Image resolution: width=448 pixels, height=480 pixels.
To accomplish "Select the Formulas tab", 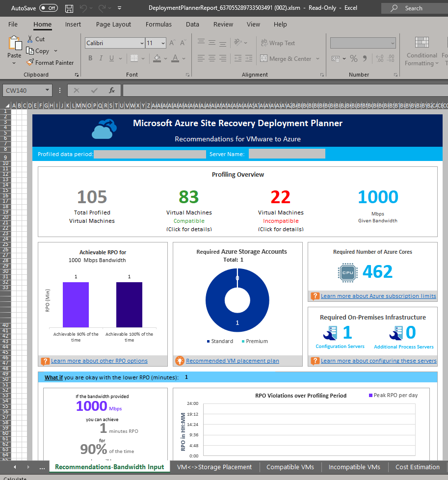I will pyautogui.click(x=158, y=25).
